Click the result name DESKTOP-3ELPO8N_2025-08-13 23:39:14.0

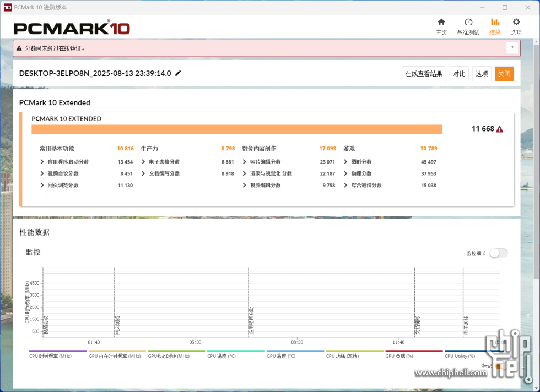coord(95,73)
